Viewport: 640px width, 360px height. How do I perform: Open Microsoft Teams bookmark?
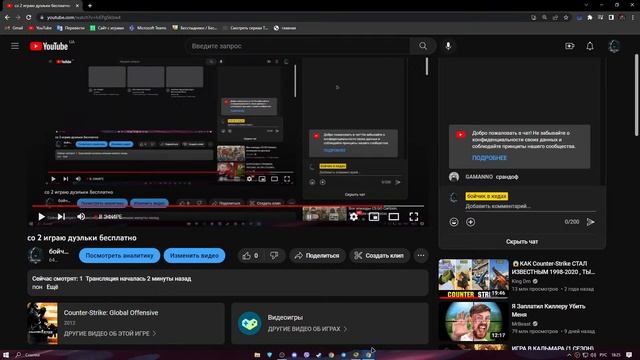click(x=147, y=28)
